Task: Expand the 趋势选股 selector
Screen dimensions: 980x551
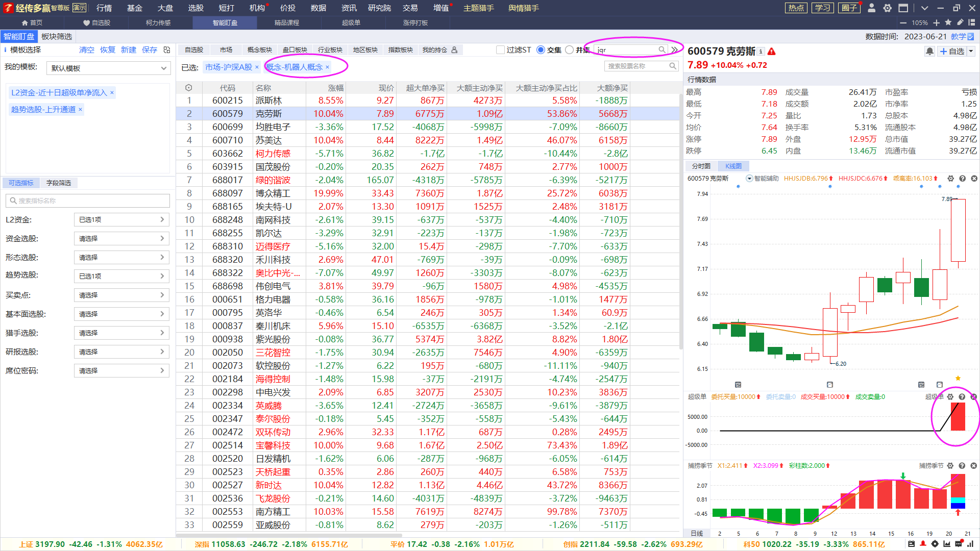Action: click(121, 276)
